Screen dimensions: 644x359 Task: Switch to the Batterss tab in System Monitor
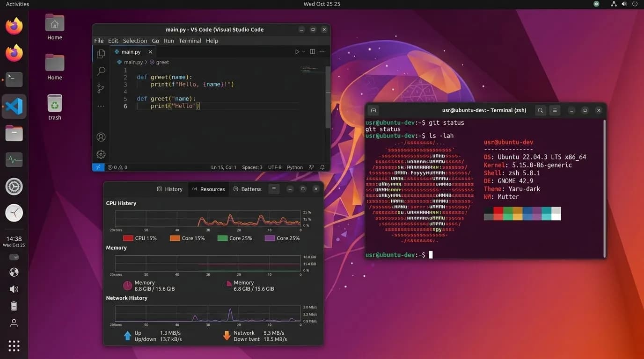[247, 189]
